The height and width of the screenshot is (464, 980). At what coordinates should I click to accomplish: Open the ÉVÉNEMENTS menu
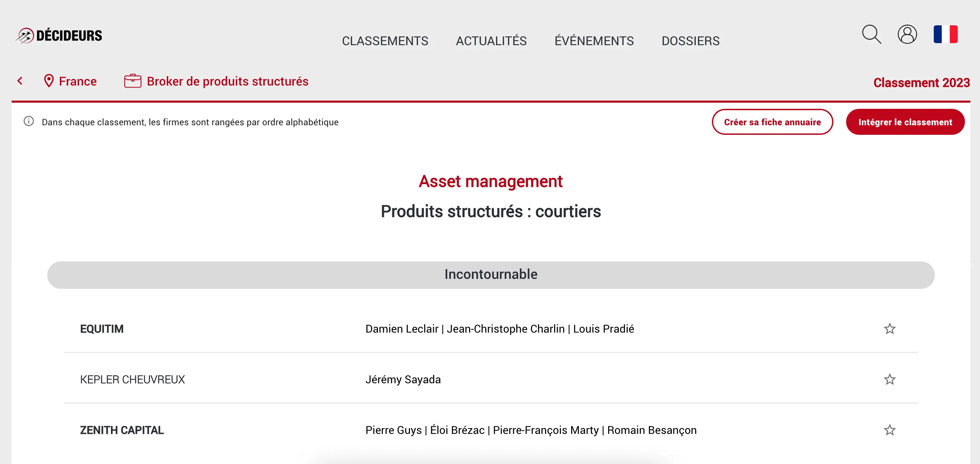click(594, 41)
